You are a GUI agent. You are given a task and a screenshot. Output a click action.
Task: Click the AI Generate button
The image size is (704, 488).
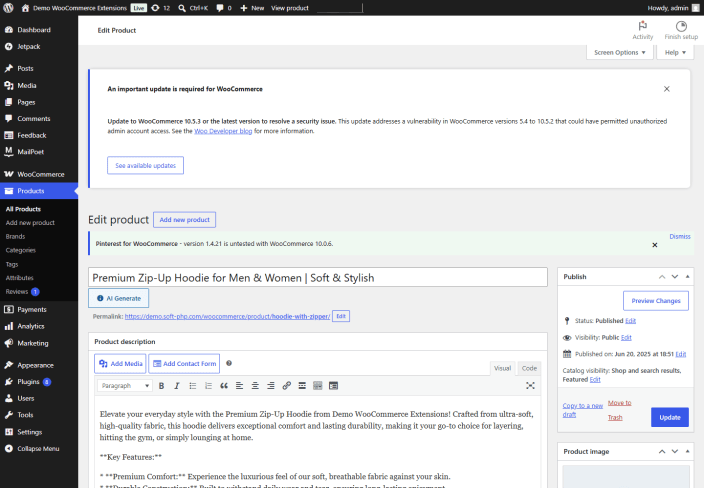119,298
